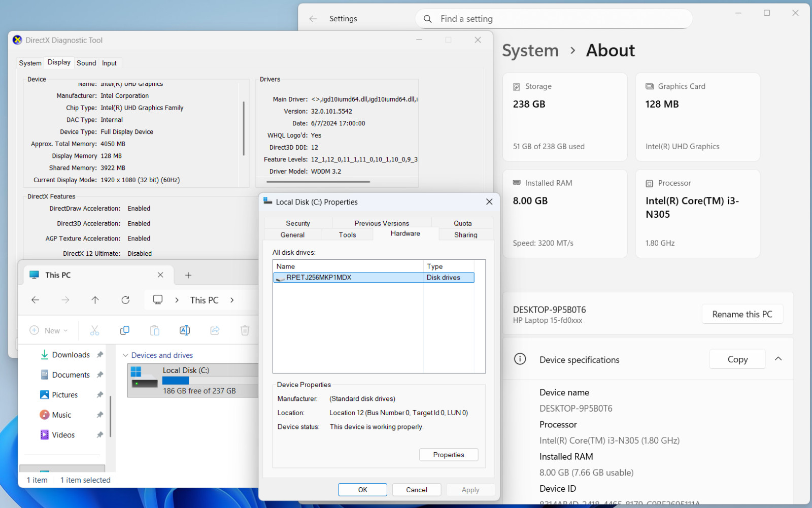Click the info icon next to Device specifications
The image size is (812, 508).
(520, 359)
